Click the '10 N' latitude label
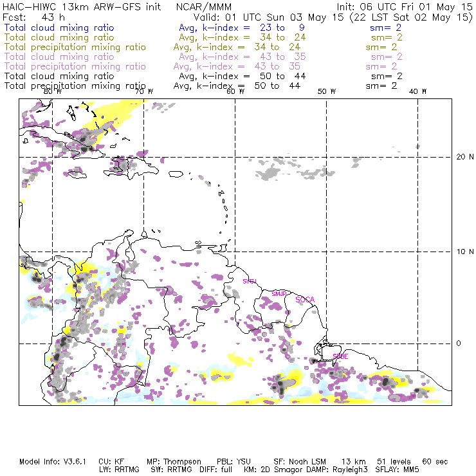 click(x=465, y=252)
